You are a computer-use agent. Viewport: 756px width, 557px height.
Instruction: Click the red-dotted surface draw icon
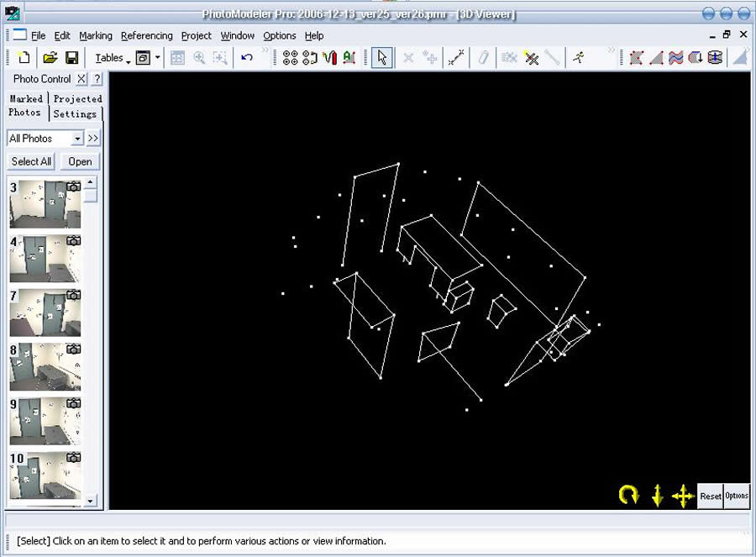(637, 58)
